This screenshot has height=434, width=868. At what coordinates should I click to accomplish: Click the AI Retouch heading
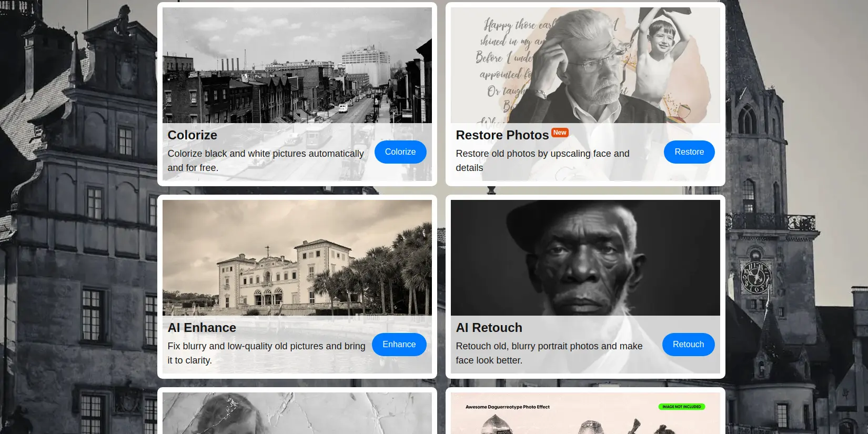[x=489, y=328]
